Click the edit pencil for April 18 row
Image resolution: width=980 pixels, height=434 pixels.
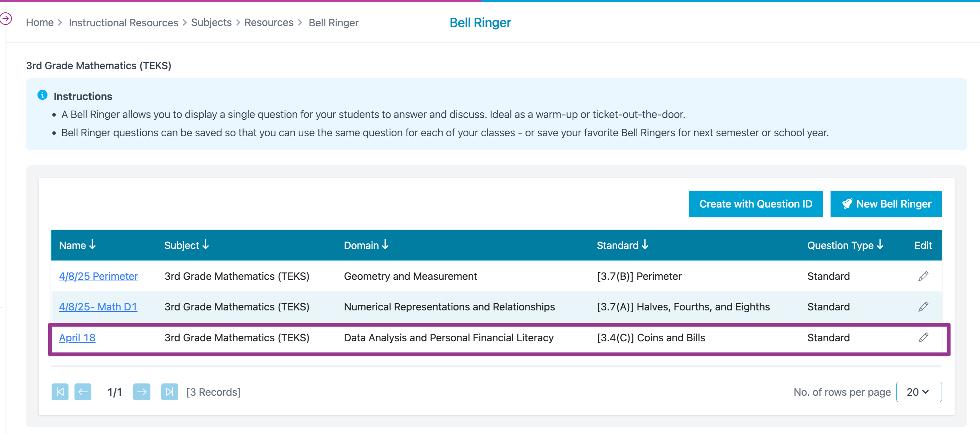point(923,337)
